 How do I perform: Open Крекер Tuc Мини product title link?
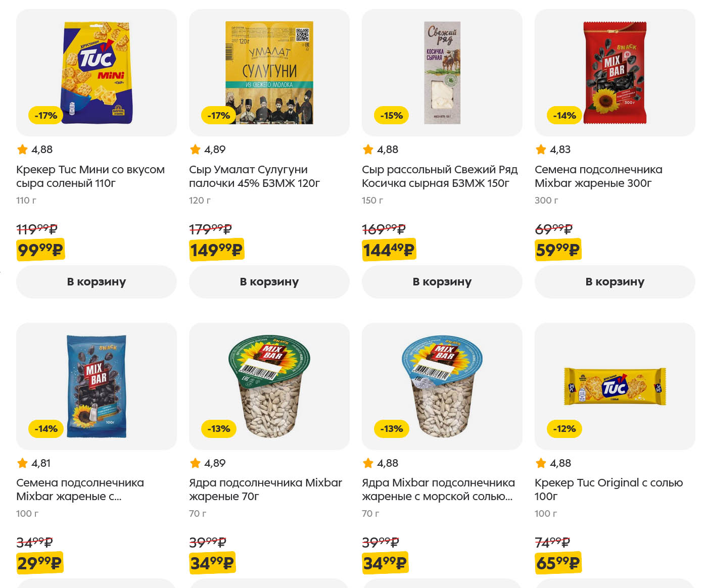pyautogui.click(x=90, y=176)
